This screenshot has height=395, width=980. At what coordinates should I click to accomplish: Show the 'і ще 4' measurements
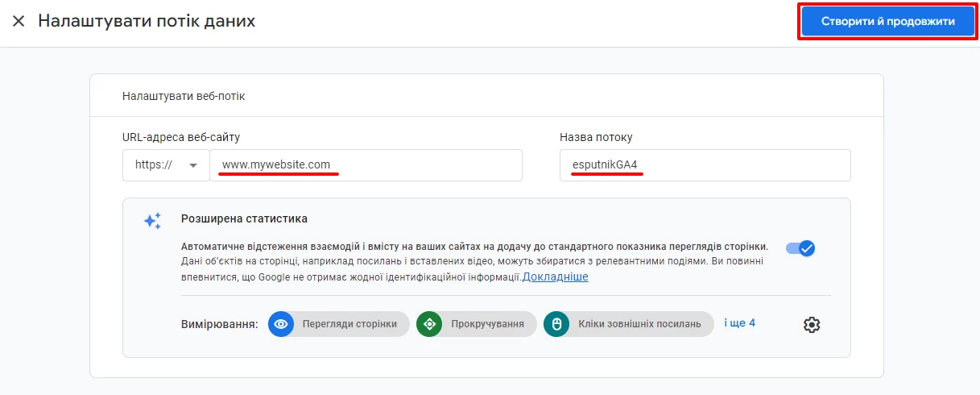coord(739,323)
